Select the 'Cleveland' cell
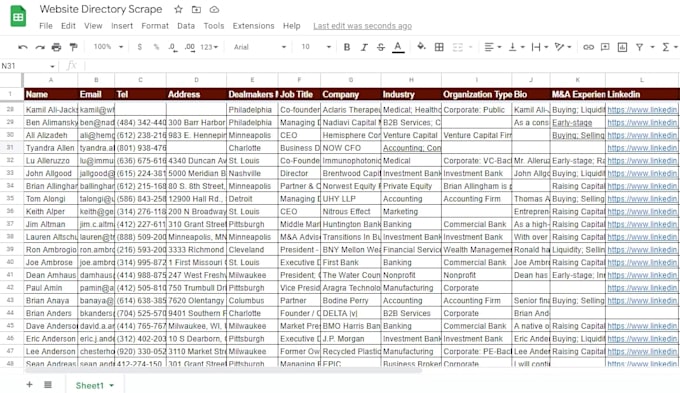The height and width of the screenshot is (393, 680). coord(252,250)
